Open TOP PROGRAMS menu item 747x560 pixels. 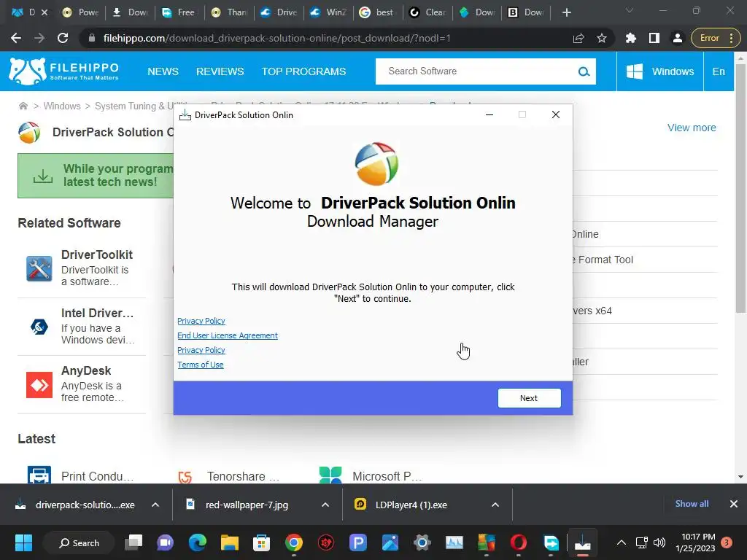pyautogui.click(x=303, y=71)
